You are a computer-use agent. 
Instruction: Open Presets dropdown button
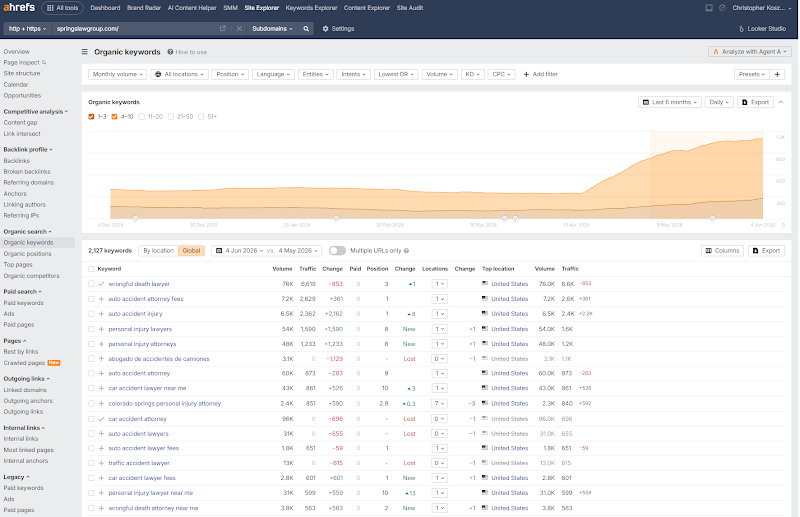[x=752, y=75]
